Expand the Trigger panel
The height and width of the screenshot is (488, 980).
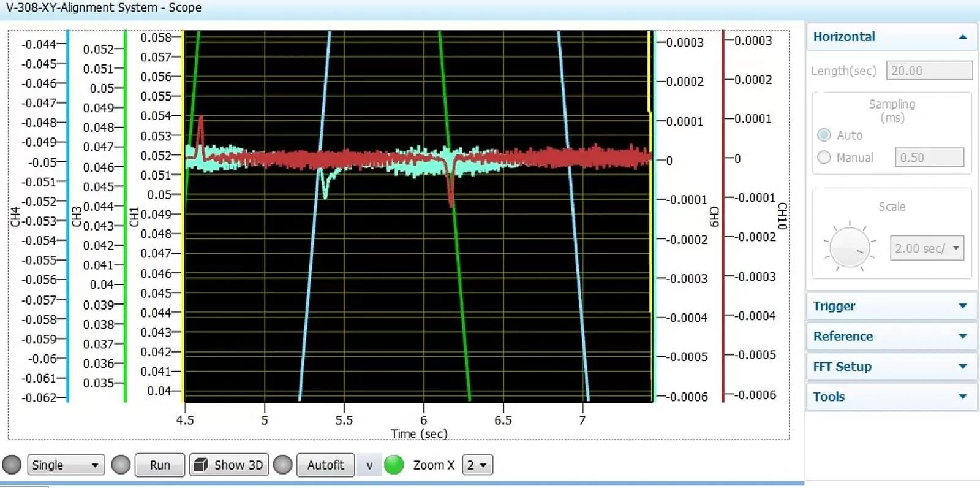(891, 306)
